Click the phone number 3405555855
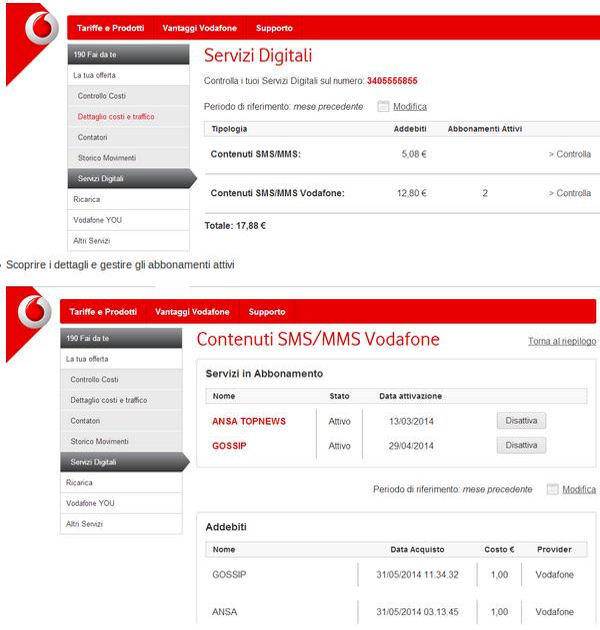This screenshot has height=630, width=600. (x=392, y=81)
